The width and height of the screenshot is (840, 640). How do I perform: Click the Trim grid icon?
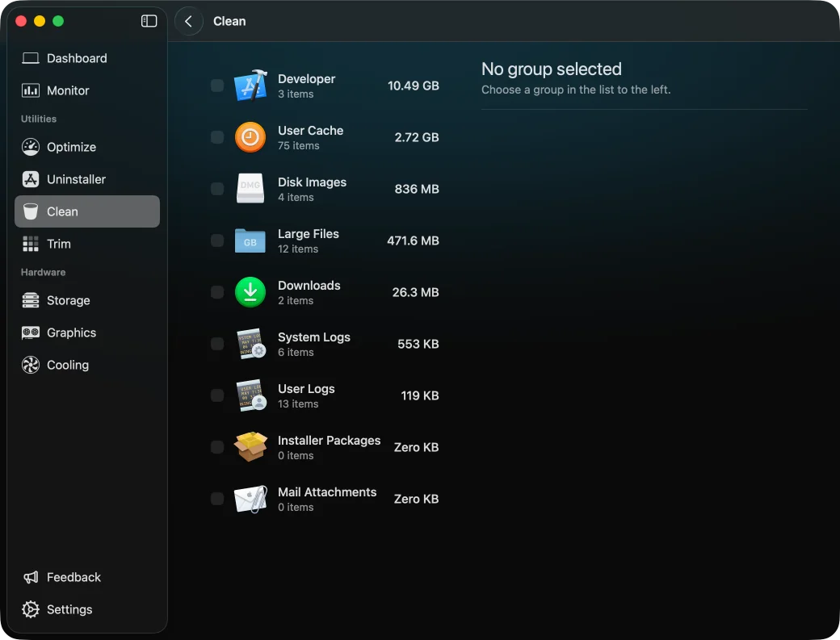coord(31,244)
